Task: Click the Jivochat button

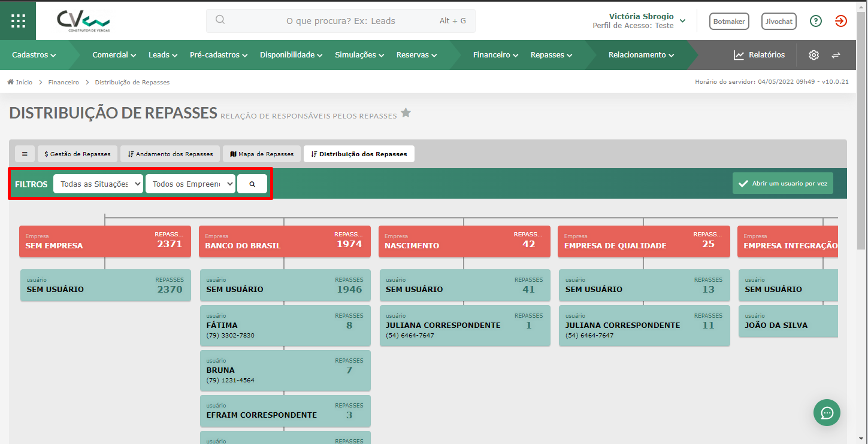Action: pos(779,21)
